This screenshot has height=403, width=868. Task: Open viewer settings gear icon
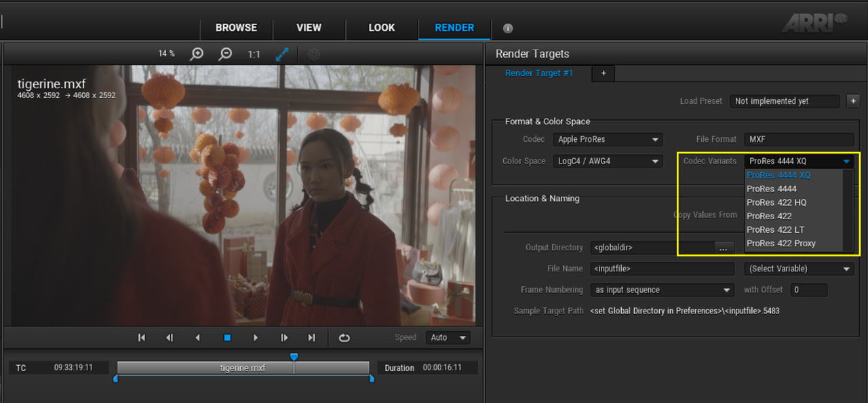pyautogui.click(x=313, y=54)
